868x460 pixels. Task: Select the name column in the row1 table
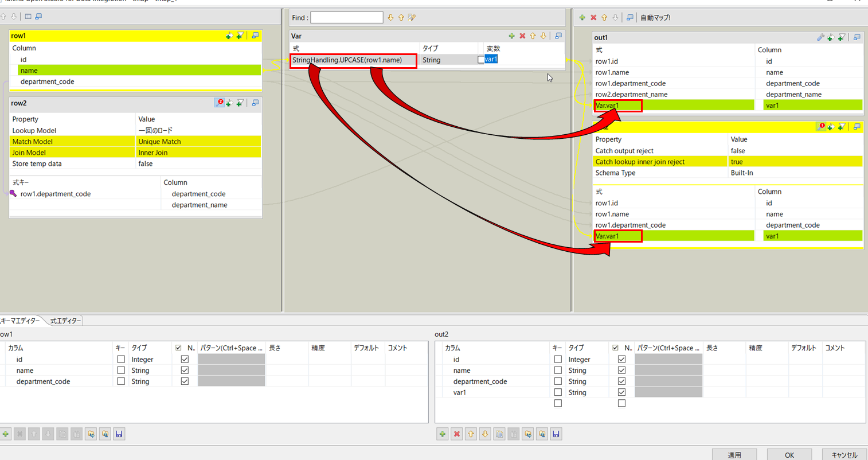point(139,71)
